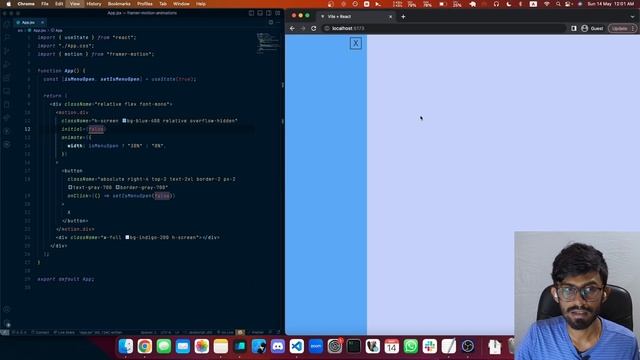Viewport: 640px width, 360px height.
Task: Click the border-gray-700 color swatch
Action: tap(118, 187)
